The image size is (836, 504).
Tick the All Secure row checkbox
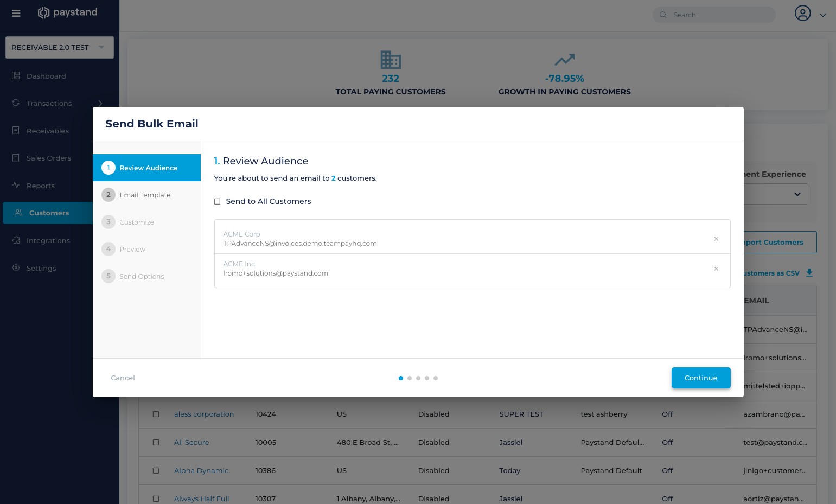(156, 442)
